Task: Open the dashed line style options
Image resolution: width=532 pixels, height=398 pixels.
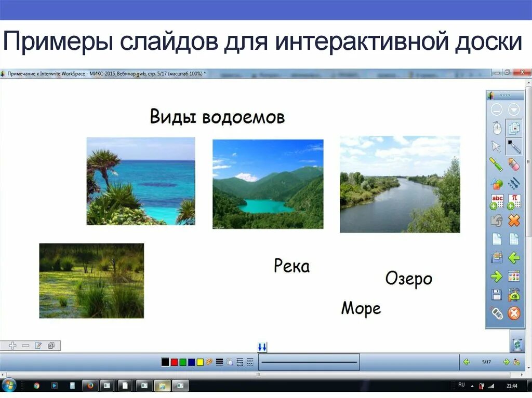Action: point(250,362)
